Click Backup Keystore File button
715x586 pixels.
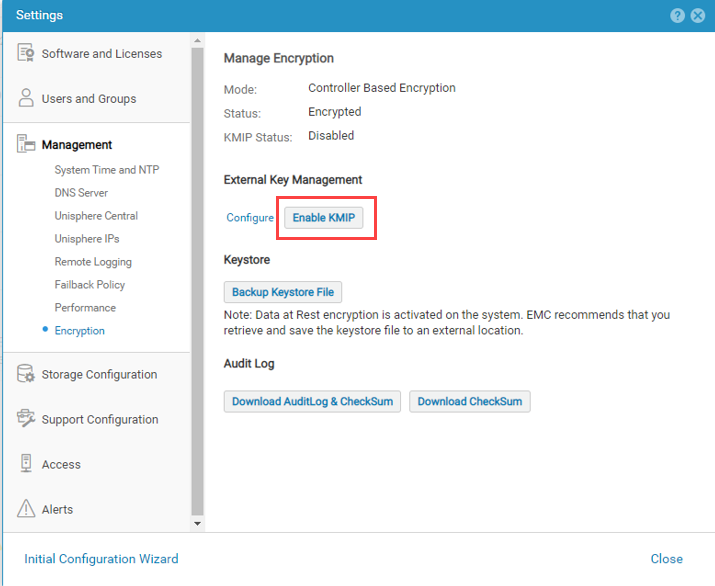(x=283, y=292)
